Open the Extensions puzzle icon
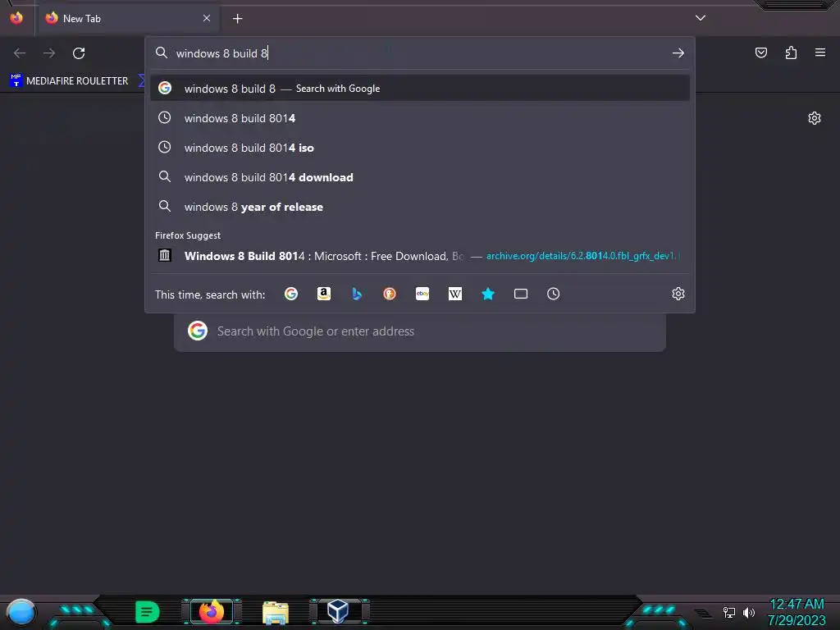The image size is (840, 630). tap(791, 52)
